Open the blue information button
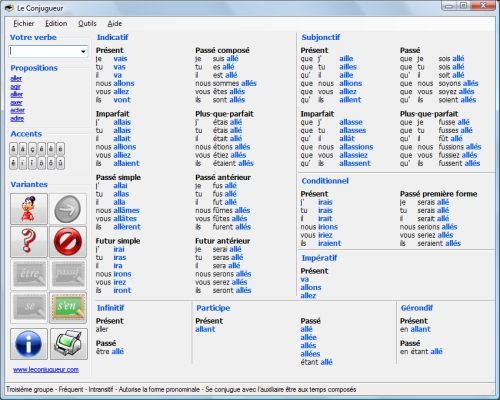 click(29, 344)
